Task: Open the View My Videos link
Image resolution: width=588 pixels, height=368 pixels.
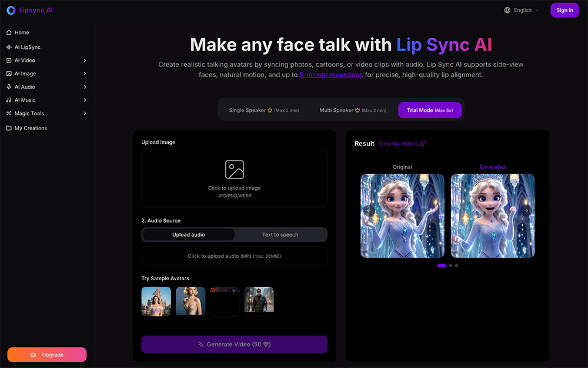Action: tap(402, 144)
